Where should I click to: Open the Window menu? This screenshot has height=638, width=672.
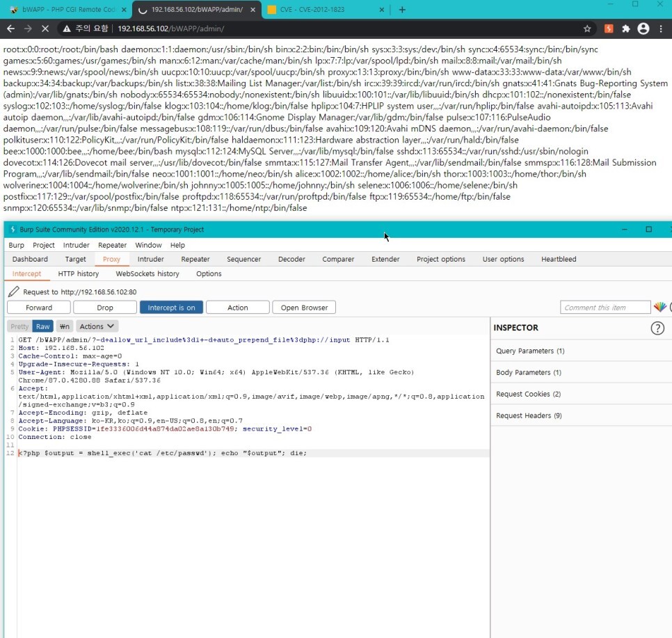click(148, 245)
